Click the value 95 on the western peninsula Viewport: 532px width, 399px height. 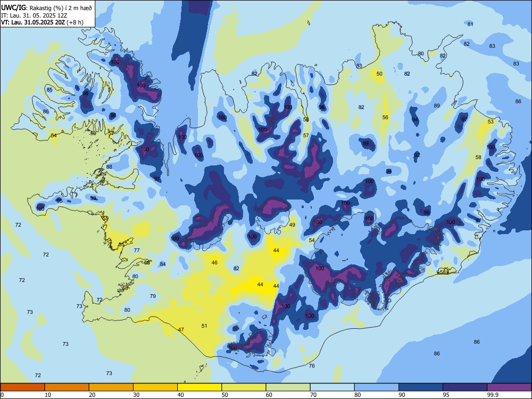(60, 201)
